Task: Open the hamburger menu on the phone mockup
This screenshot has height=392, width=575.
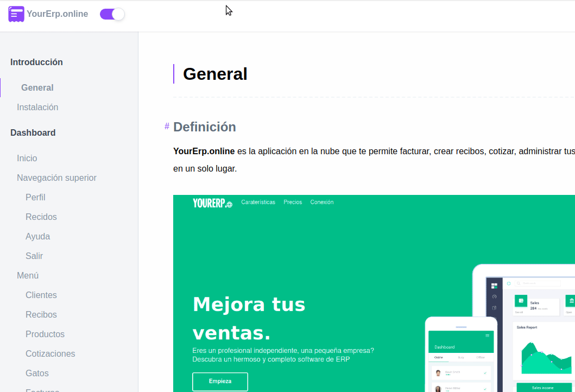Action: tap(488, 336)
